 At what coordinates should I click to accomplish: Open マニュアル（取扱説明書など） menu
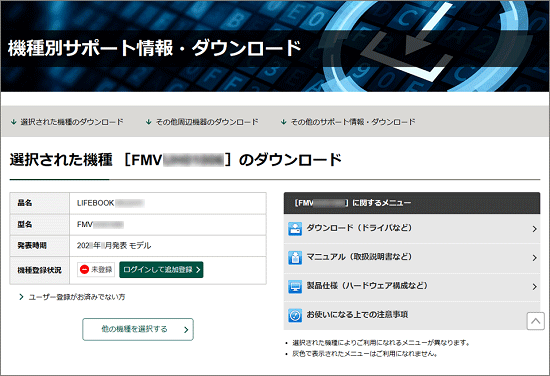coord(412,257)
